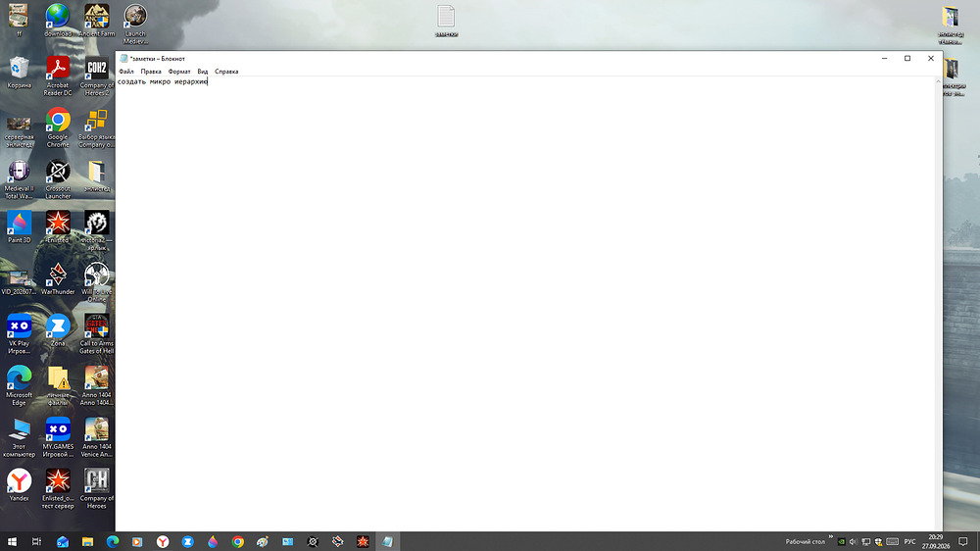Open Mail app from the taskbar
The height and width of the screenshot is (551, 980).
click(x=63, y=541)
